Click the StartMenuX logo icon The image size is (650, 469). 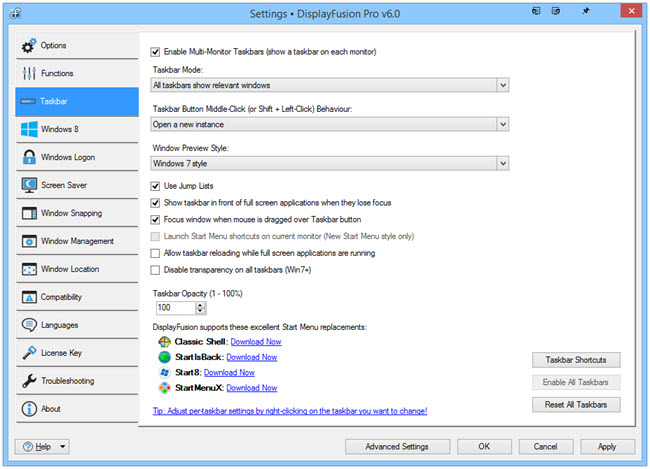tap(165, 388)
